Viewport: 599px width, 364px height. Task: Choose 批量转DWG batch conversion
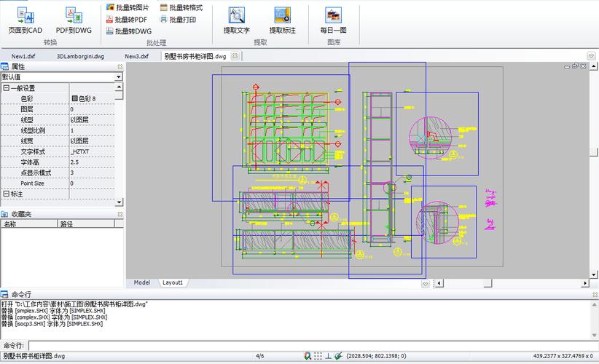point(129,31)
